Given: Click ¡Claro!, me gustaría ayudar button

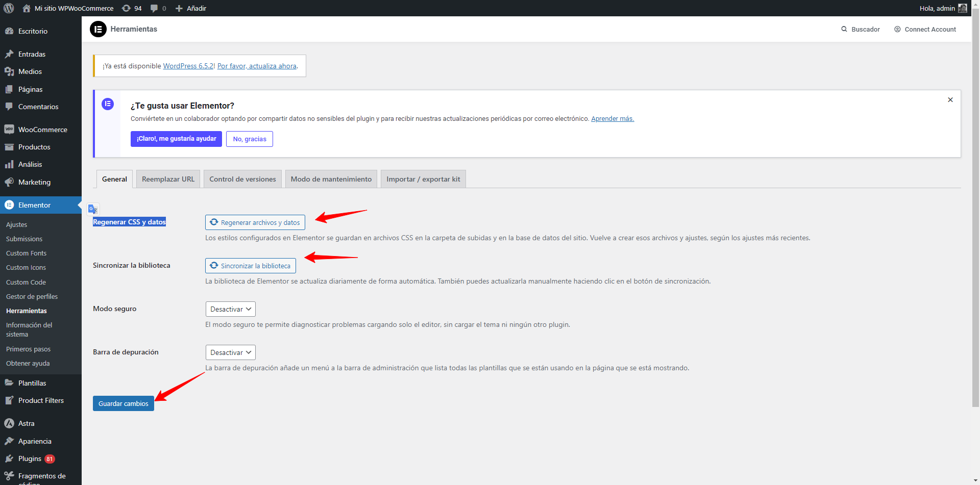Looking at the screenshot, I should (x=176, y=139).
